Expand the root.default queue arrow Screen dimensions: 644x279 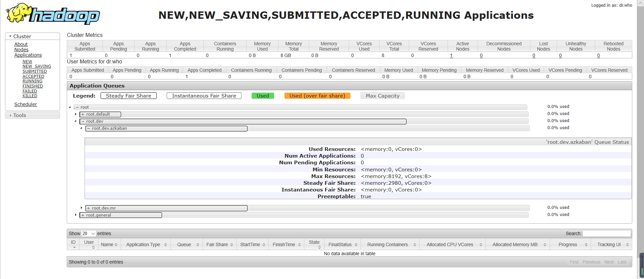[x=76, y=114]
